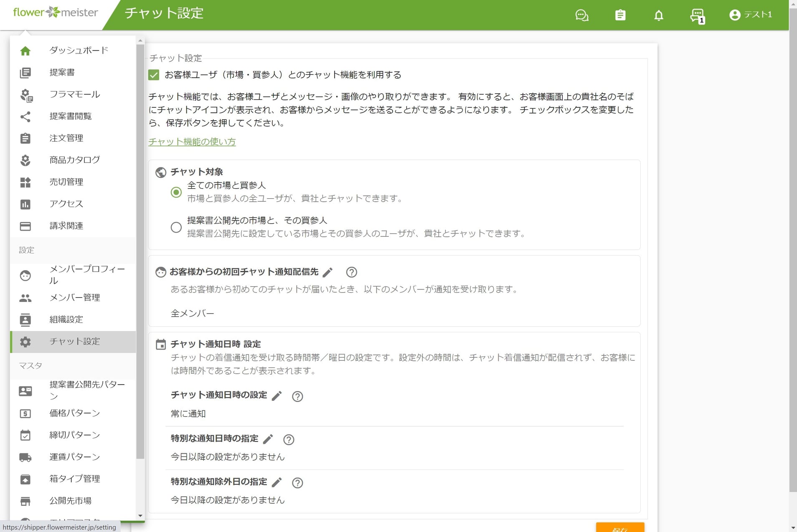Screen dimensions: 797x532
Task: Uncheck the お客様ユーザとのチャット機能を利用する checkbox
Action: point(154,75)
